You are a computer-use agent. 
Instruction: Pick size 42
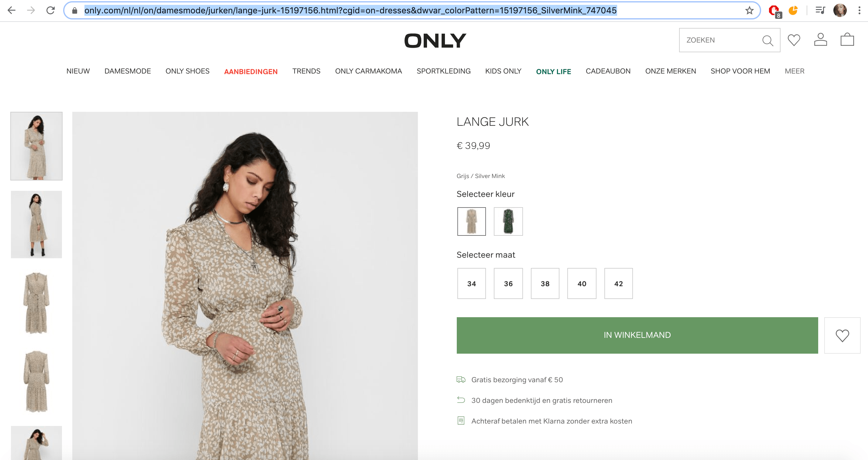tap(618, 284)
